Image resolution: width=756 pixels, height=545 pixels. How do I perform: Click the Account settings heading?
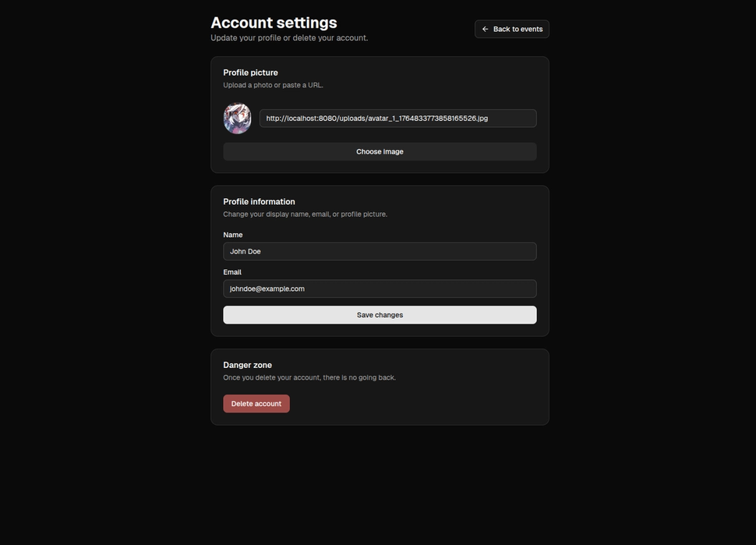point(274,23)
